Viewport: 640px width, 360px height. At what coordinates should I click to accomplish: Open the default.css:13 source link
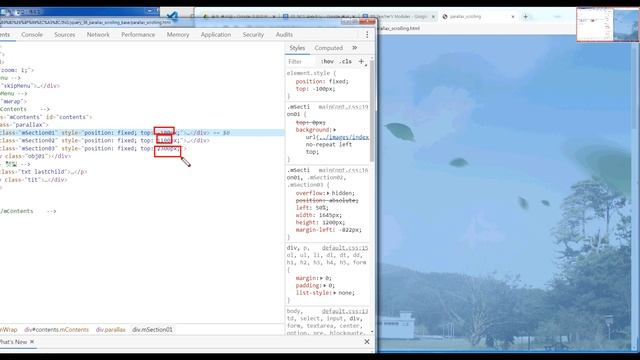345,311
